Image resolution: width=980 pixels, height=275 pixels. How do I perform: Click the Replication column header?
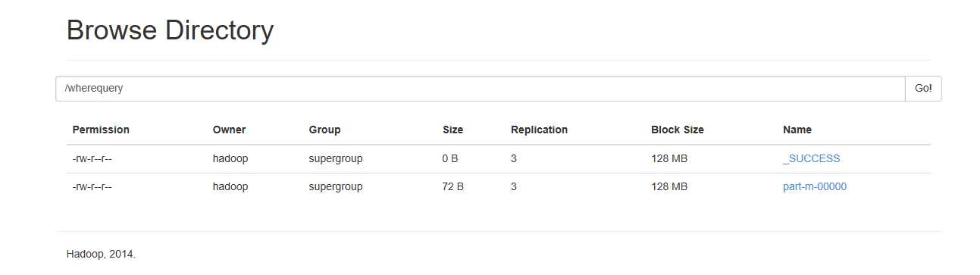539,130
